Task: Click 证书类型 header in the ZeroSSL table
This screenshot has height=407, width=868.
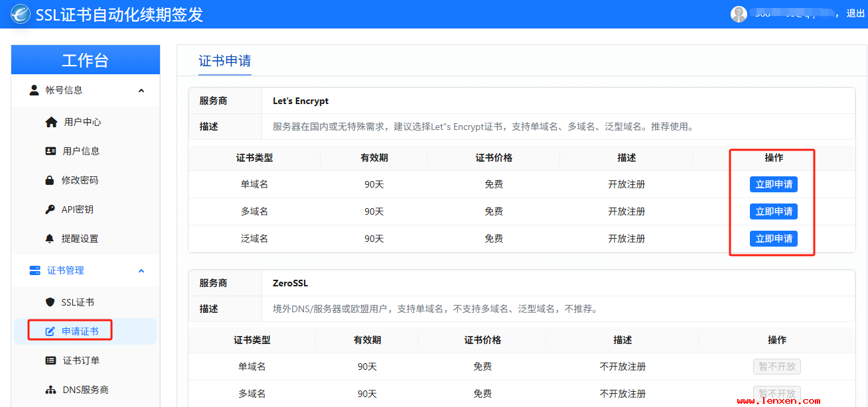Action: (x=252, y=340)
